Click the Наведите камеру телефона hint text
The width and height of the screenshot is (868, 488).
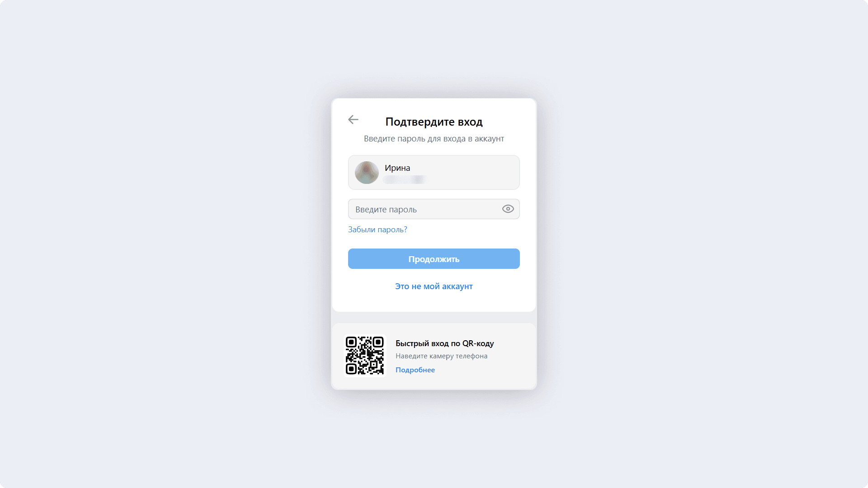point(441,356)
